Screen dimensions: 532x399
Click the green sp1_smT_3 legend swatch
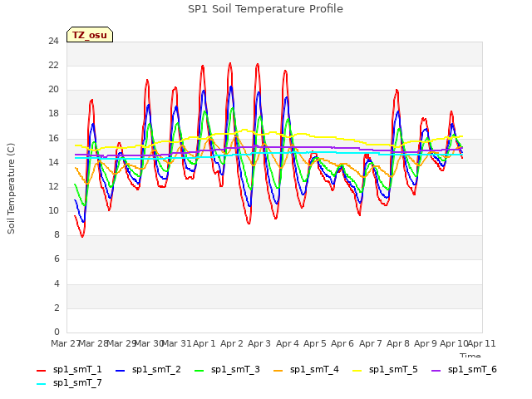(199, 371)
